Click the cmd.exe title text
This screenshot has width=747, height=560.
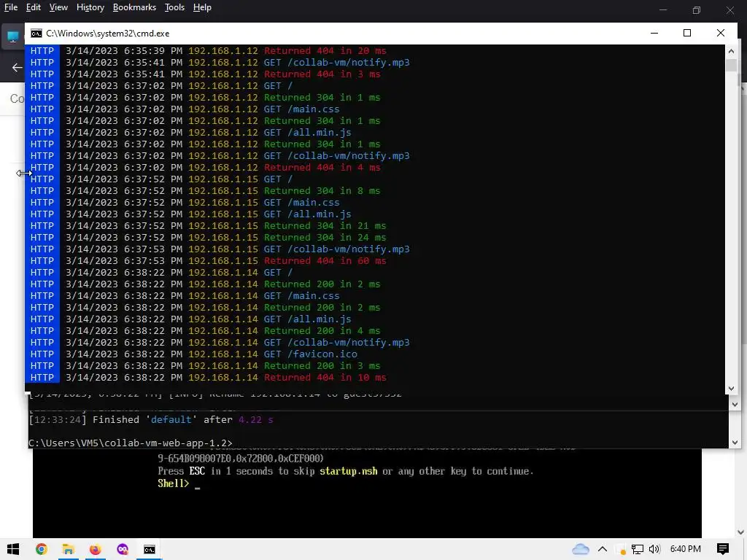tap(108, 34)
